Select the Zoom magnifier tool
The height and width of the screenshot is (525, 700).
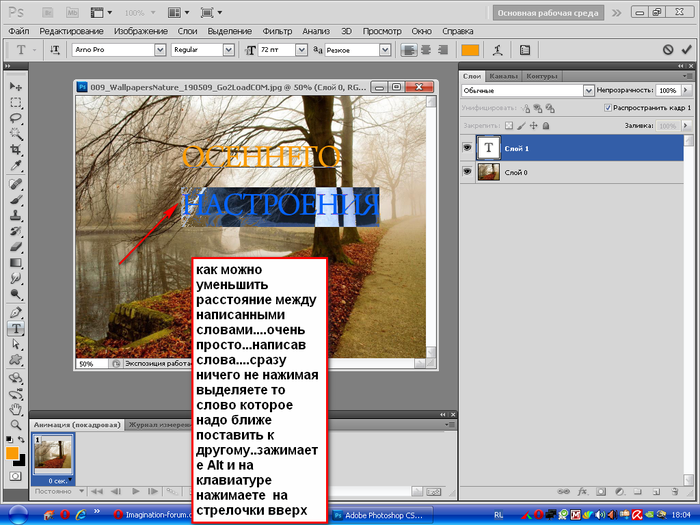click(x=16, y=425)
